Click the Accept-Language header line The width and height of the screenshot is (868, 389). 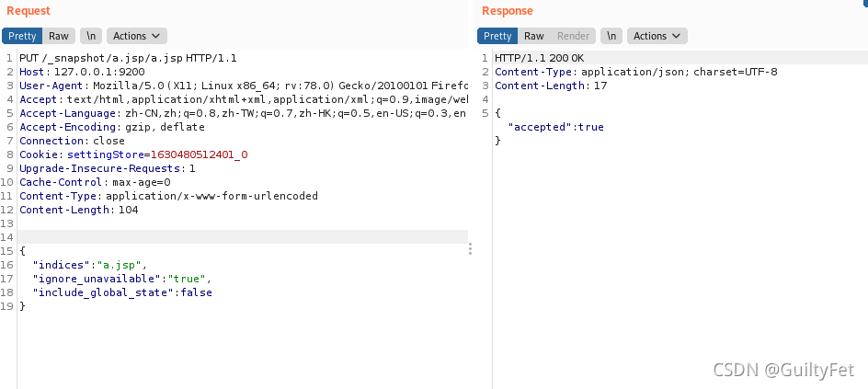click(244, 113)
